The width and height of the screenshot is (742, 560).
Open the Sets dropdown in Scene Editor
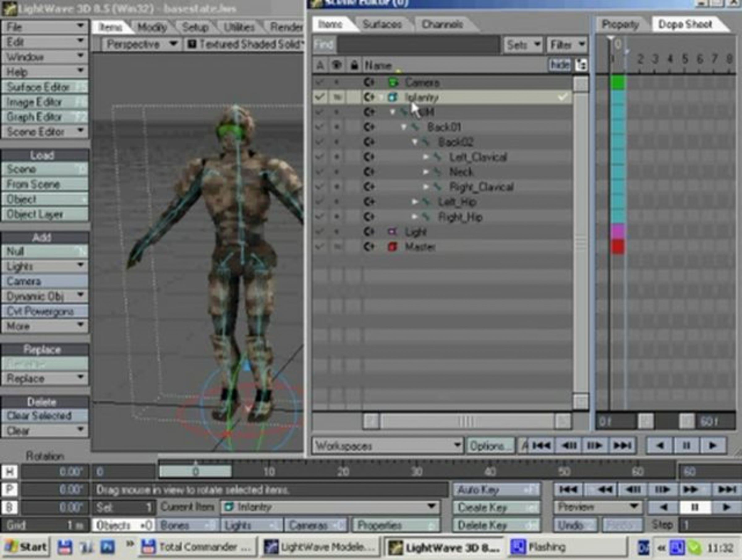(x=523, y=45)
